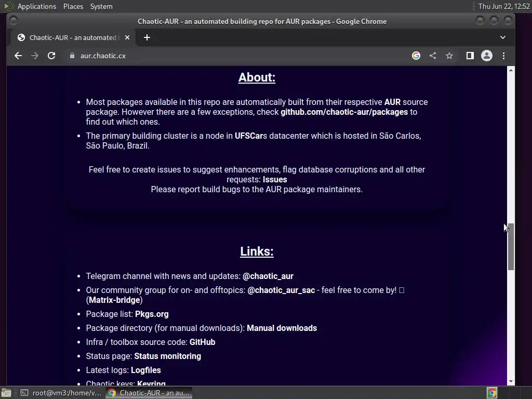
Task: Click the Links: heading
Action: coord(257,251)
